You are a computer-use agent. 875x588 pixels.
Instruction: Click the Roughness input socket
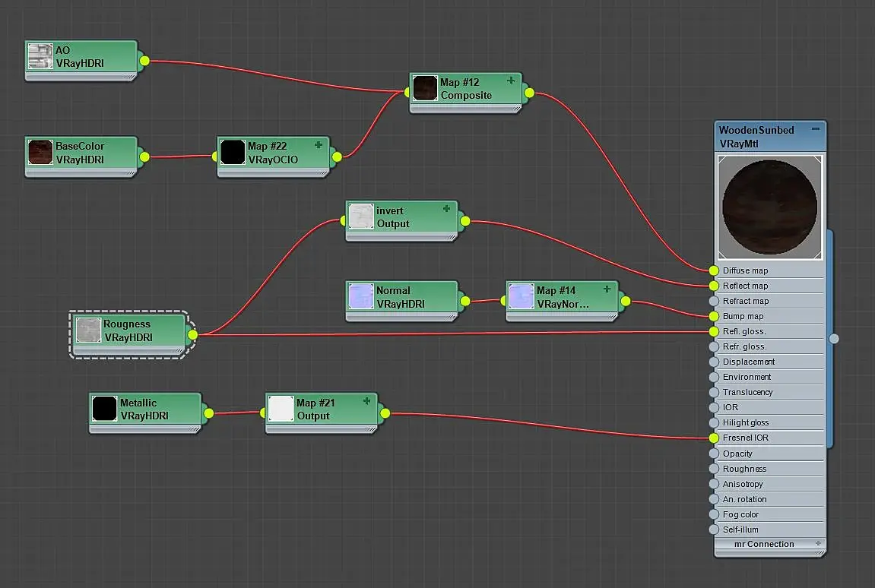[x=714, y=469]
